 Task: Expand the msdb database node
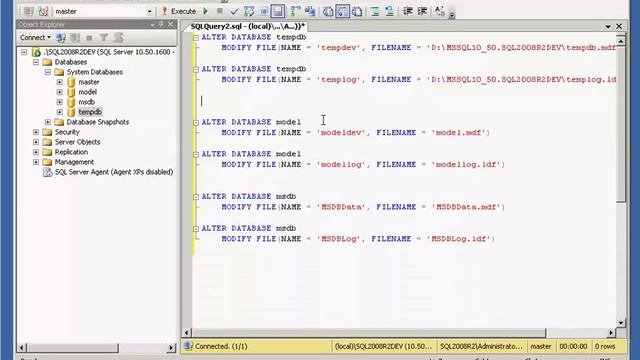point(60,102)
